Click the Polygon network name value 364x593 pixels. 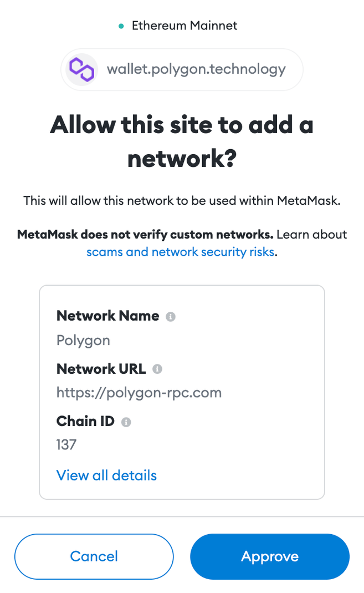(x=83, y=340)
